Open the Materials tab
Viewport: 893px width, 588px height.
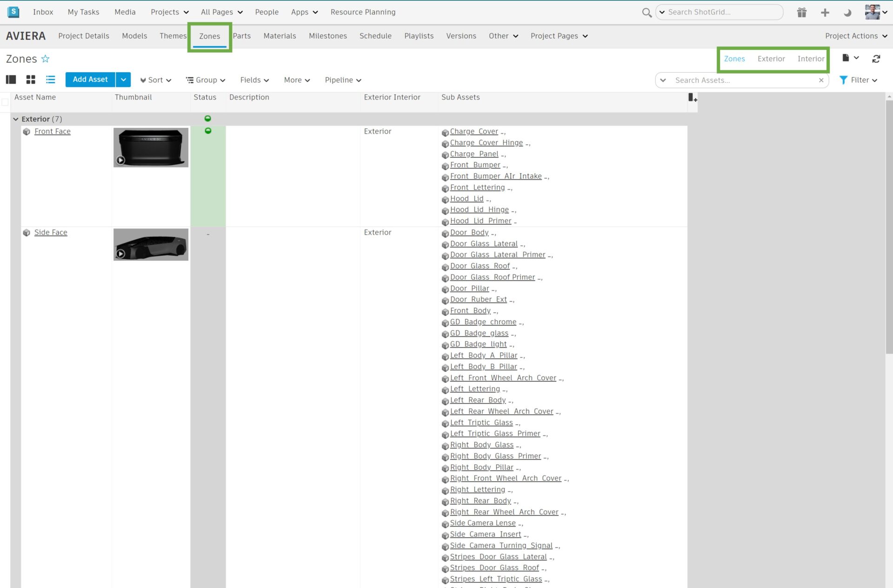point(280,36)
